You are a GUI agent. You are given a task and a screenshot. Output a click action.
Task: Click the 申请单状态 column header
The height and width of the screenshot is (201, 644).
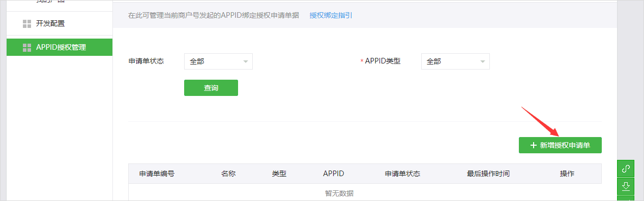402,174
